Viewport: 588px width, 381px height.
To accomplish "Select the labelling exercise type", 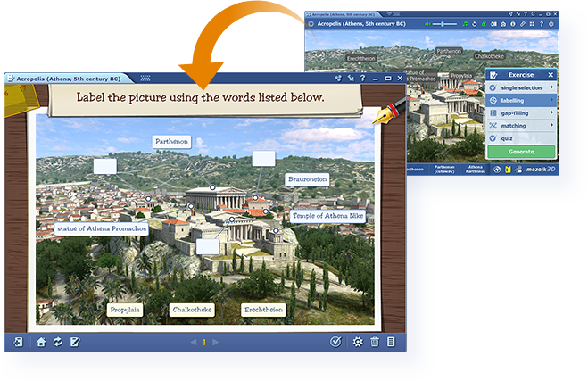I will tap(513, 101).
